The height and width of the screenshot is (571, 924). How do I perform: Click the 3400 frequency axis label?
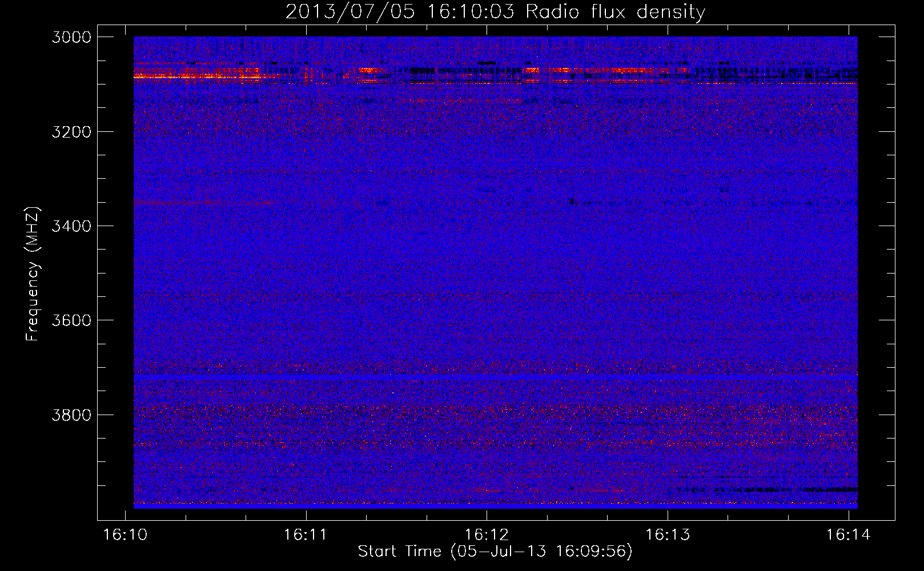point(71,226)
